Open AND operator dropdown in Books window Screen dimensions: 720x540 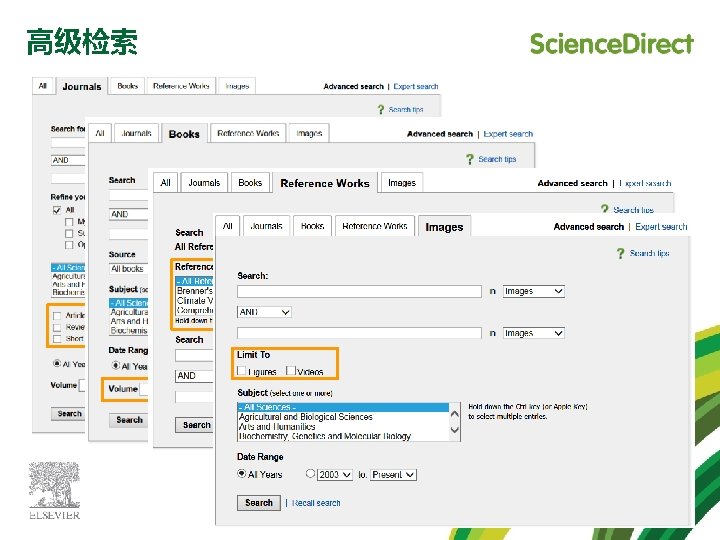[129, 214]
